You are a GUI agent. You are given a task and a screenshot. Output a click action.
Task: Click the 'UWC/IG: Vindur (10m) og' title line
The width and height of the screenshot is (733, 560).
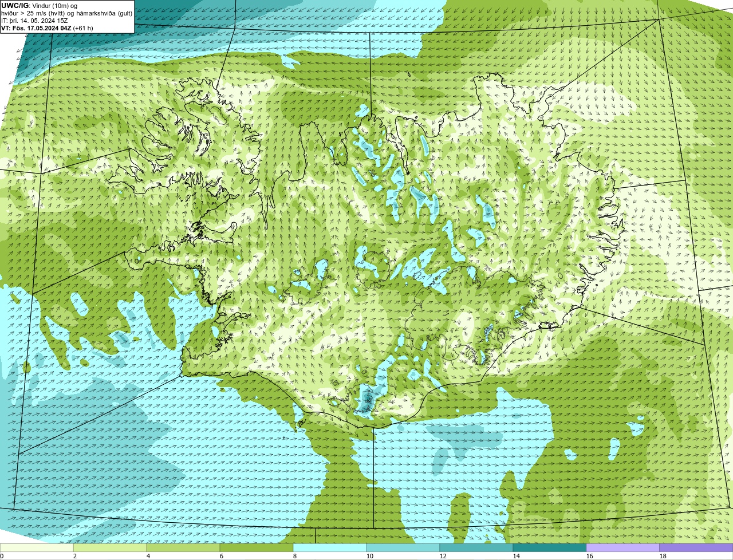[39, 6]
